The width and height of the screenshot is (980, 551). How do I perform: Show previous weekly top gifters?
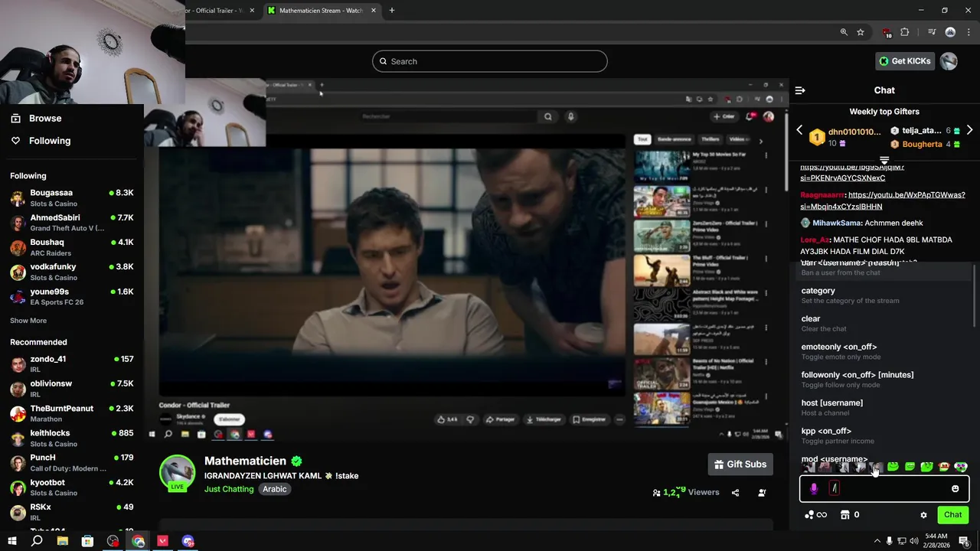[x=799, y=130]
